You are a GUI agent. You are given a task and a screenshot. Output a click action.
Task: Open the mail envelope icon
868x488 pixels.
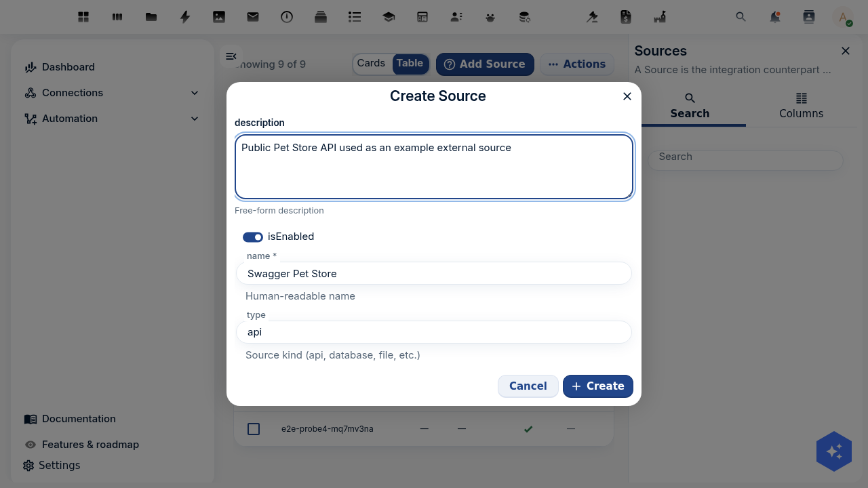[x=253, y=17]
